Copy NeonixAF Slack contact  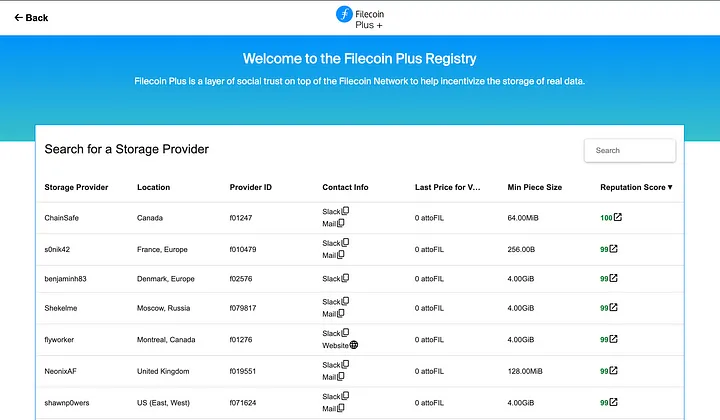coord(345,364)
